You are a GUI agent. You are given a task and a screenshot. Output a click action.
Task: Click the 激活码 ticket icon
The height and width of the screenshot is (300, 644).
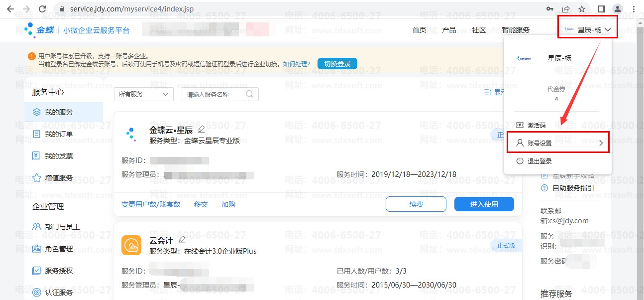520,125
